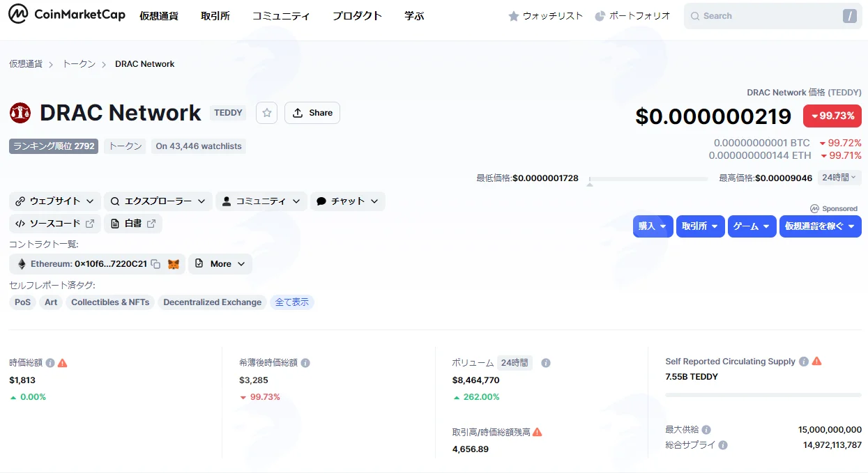Screen dimensions: 868x473
Task: Go to 仮想通貨 breadcrumb
Action: coord(26,64)
